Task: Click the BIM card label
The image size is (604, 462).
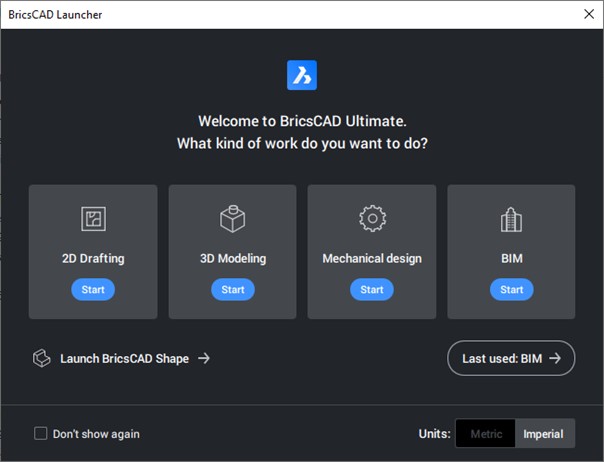Action: (x=512, y=258)
